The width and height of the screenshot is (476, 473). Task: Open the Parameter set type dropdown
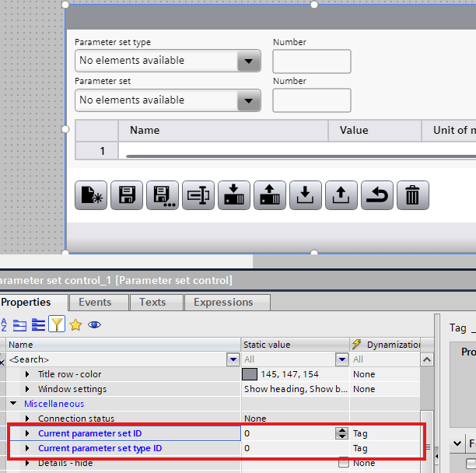tap(249, 61)
